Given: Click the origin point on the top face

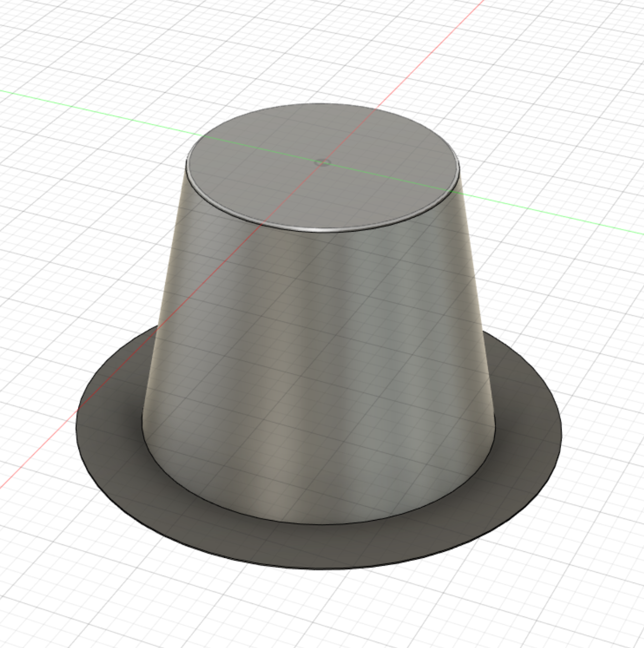Looking at the screenshot, I should click(323, 162).
